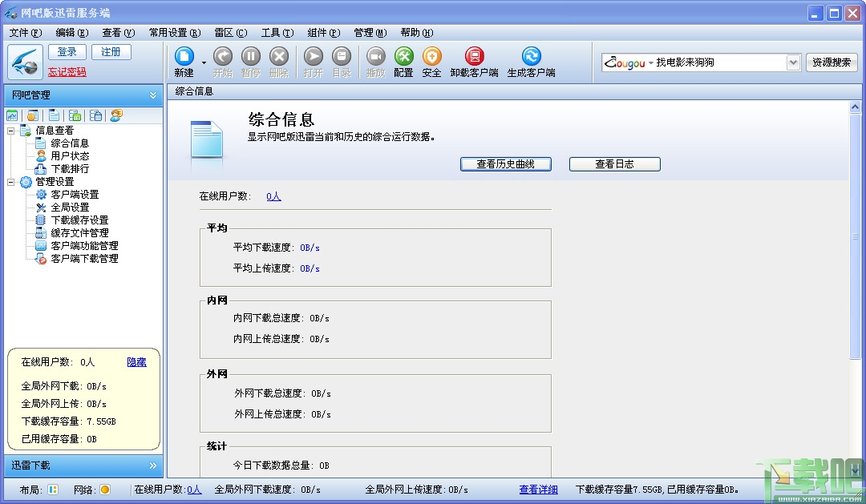Click the 查看日志 button
The height and width of the screenshot is (504, 866).
tap(615, 164)
